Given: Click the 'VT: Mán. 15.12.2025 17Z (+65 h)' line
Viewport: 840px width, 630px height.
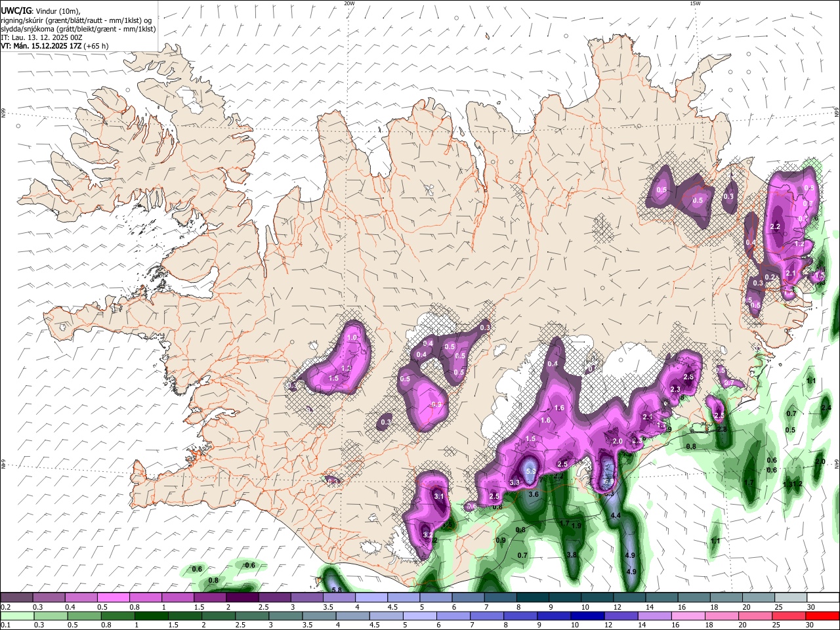Looking at the screenshot, I should pyautogui.click(x=54, y=46).
